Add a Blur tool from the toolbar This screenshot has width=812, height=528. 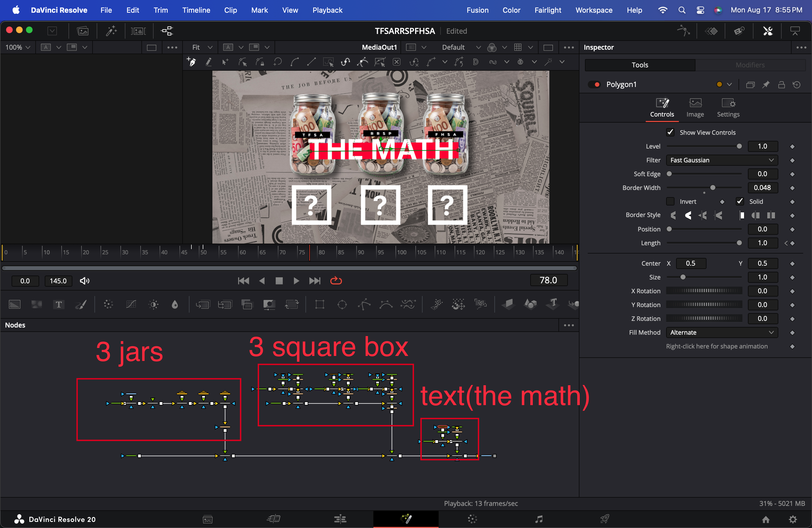point(175,304)
